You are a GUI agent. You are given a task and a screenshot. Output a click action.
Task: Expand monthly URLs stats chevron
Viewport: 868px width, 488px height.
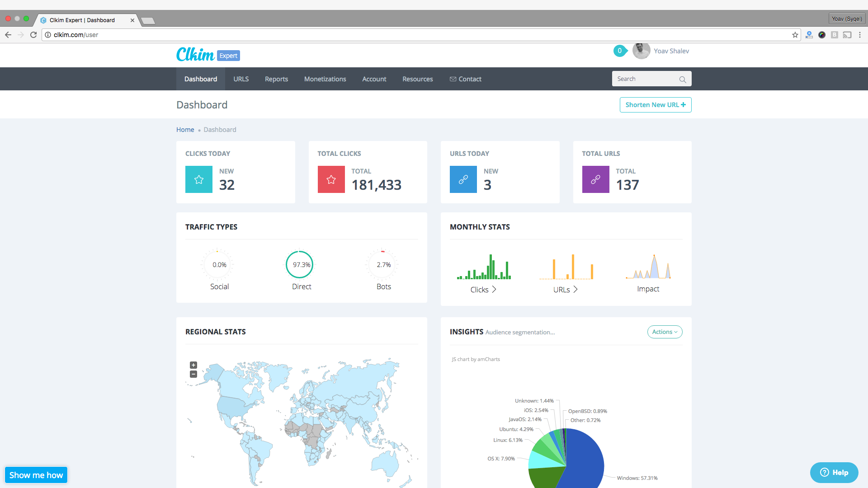576,290
